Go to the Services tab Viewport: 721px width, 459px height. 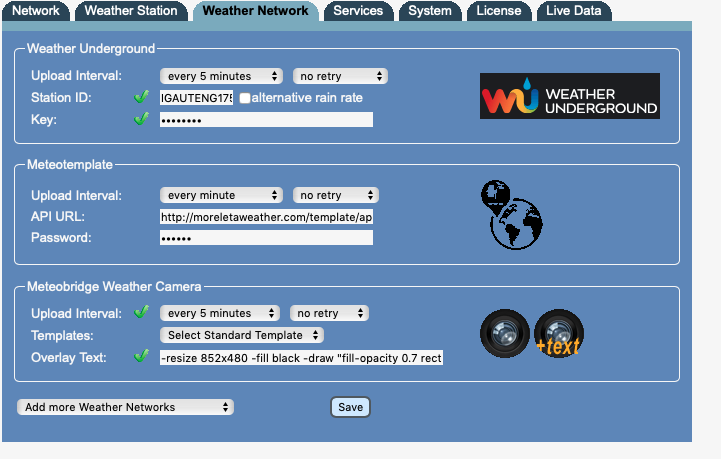coord(358,11)
